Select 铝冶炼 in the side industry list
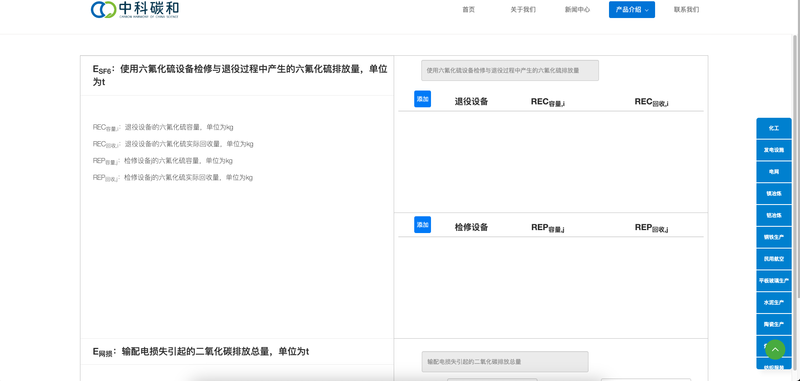800x381 pixels. click(x=774, y=216)
